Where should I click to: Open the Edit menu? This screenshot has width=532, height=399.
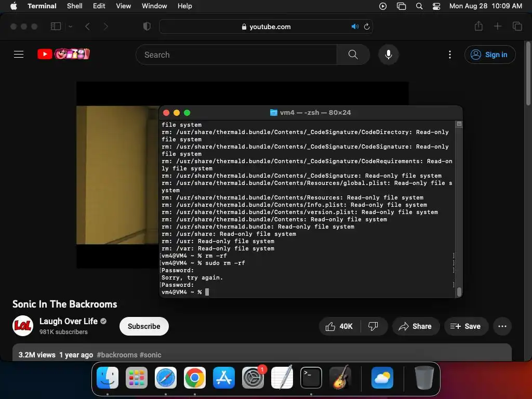tap(99, 6)
